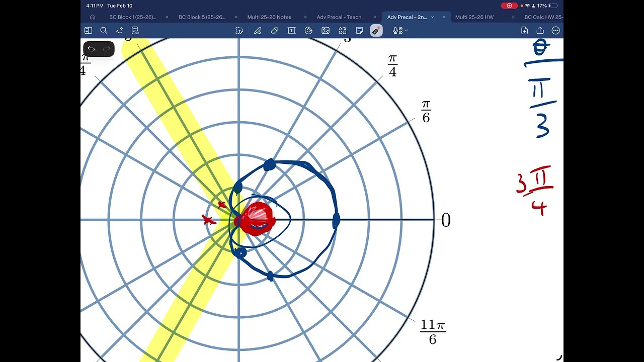Switch to BC Block 5 (25-26) tab

coord(202,17)
